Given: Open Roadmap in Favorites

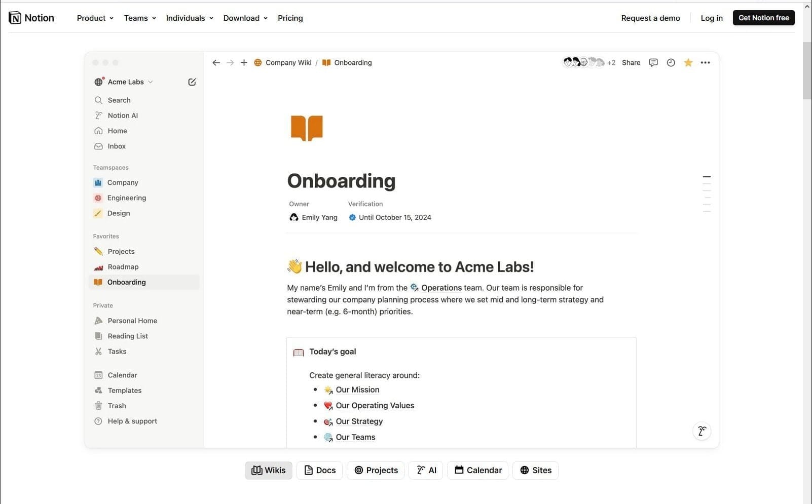Looking at the screenshot, I should pyautogui.click(x=144, y=266).
